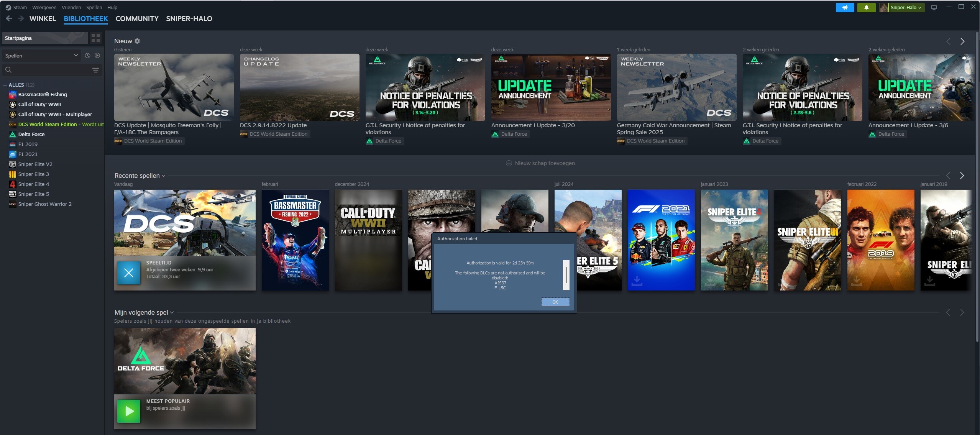Click the dialog message scrollbar

pyautogui.click(x=566, y=275)
